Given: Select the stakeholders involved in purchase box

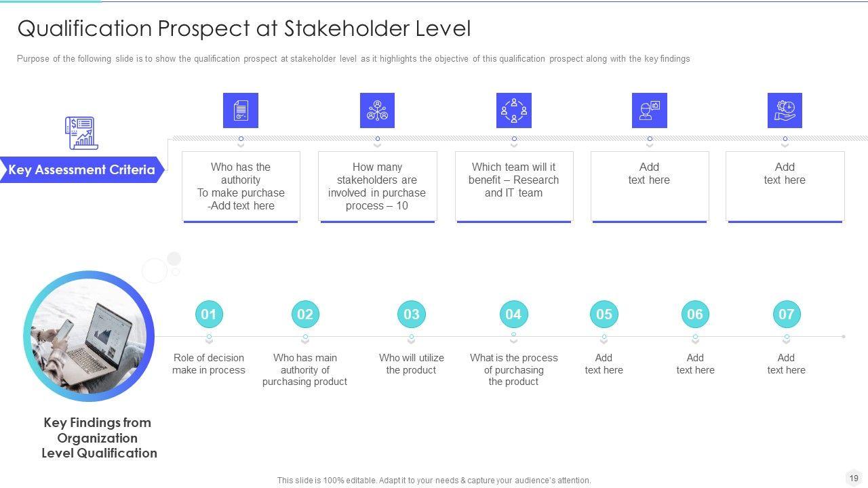Looking at the screenshot, I should click(377, 186).
